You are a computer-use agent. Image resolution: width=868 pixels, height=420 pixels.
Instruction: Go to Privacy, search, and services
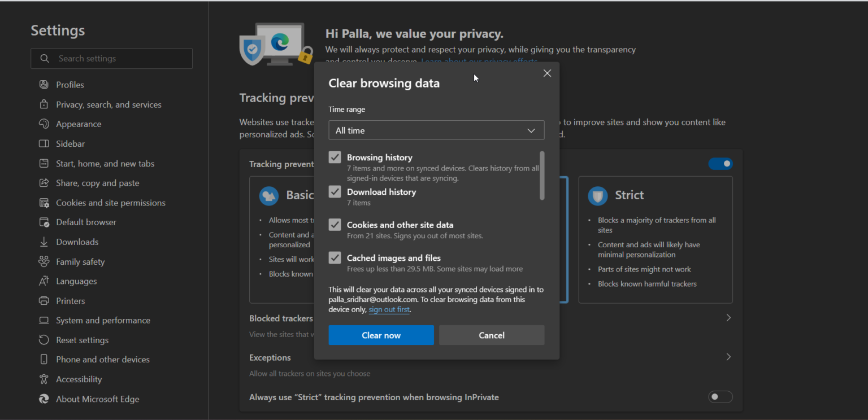pyautogui.click(x=107, y=104)
